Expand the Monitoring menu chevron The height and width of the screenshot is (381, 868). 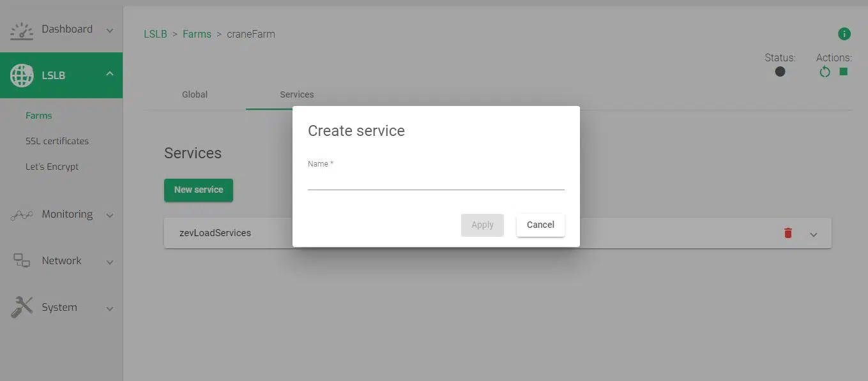point(109,216)
